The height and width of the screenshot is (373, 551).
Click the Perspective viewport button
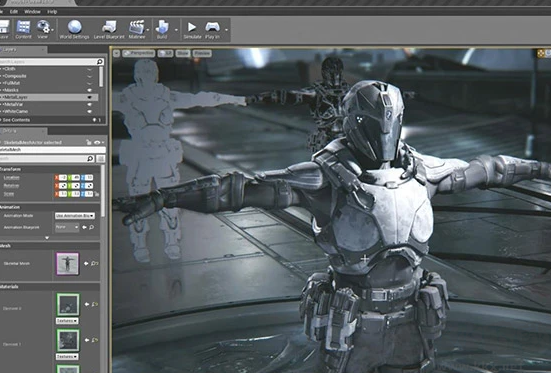click(139, 53)
